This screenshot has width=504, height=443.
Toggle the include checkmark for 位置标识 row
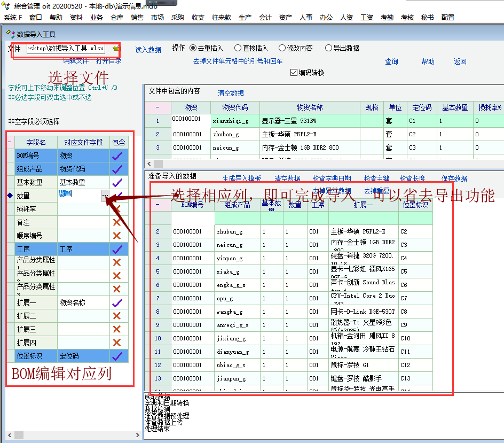coord(117,356)
